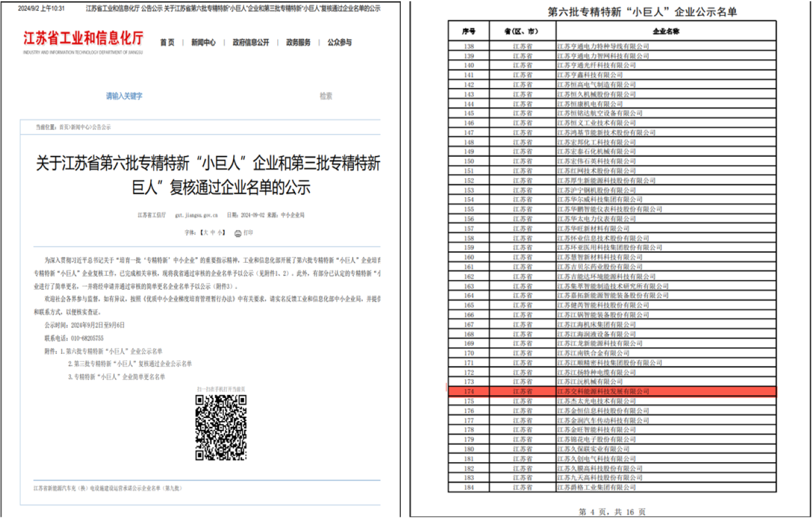This screenshot has width=812, height=518.
Task: Click cell 江苏江扬特种电缆有限公司
Action: tap(666, 372)
